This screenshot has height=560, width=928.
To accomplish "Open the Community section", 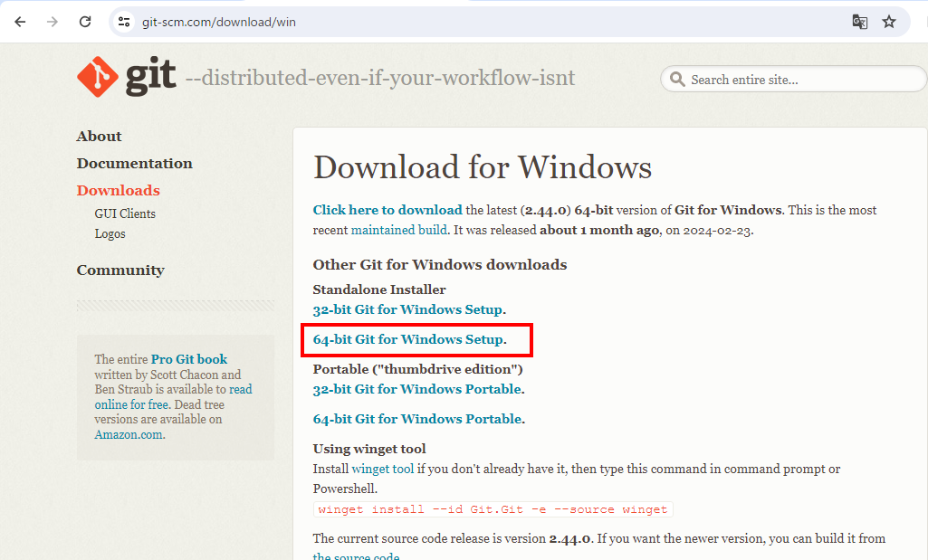I will [120, 271].
